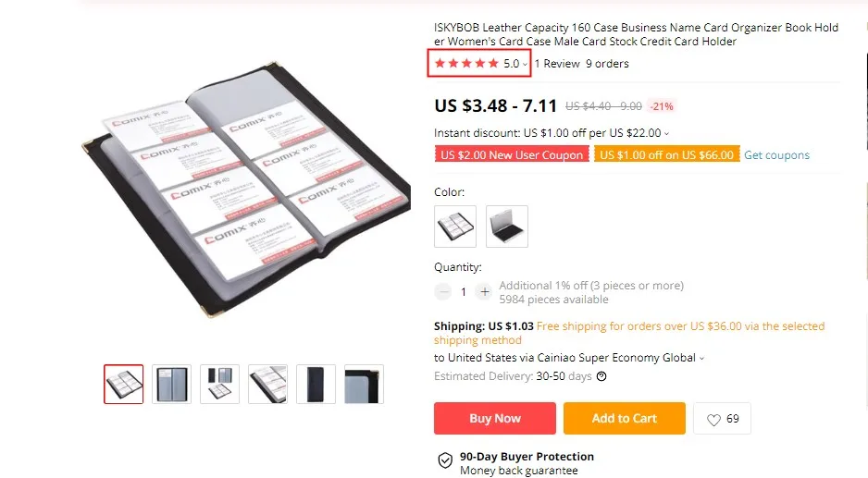Viewport: 868px width, 478px height.
Task: Click the five red star rating
Action: [x=466, y=63]
